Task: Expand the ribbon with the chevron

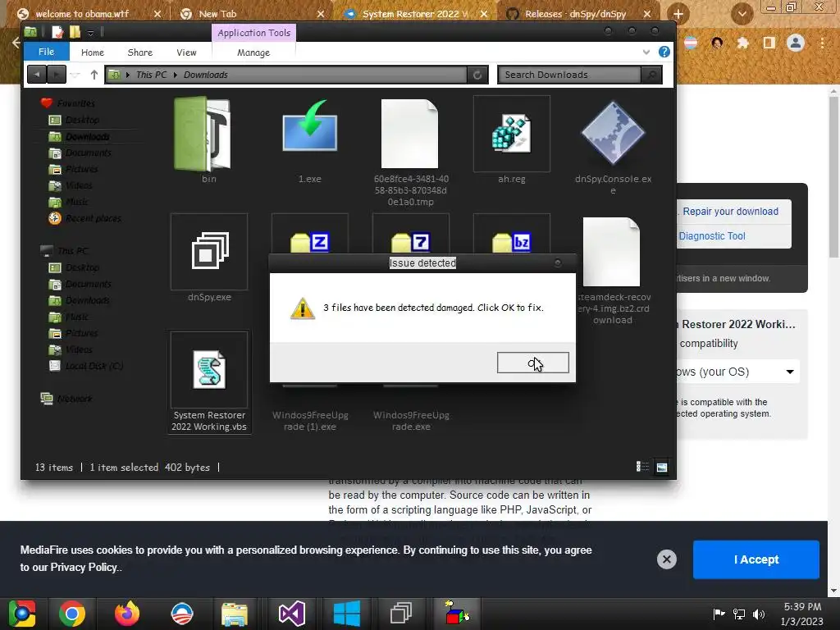Action: (646, 52)
